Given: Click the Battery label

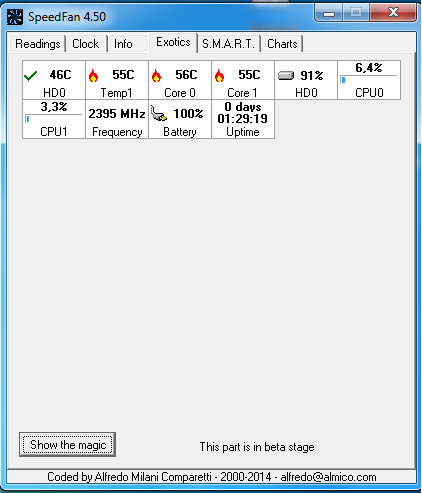Looking at the screenshot, I should coord(180,132).
